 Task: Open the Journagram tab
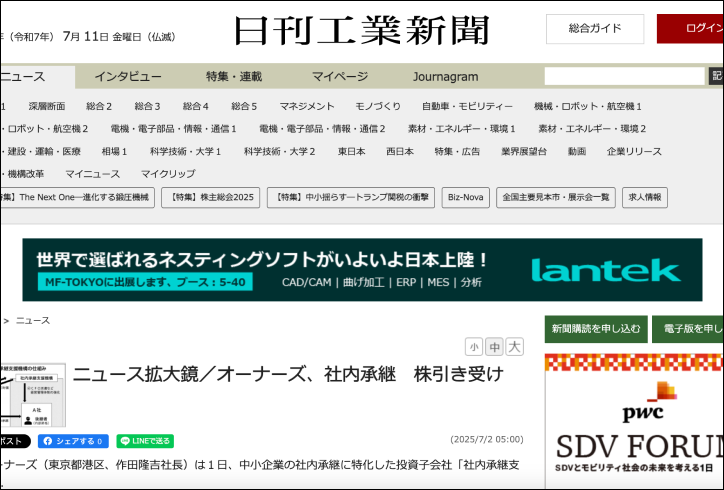click(x=445, y=77)
